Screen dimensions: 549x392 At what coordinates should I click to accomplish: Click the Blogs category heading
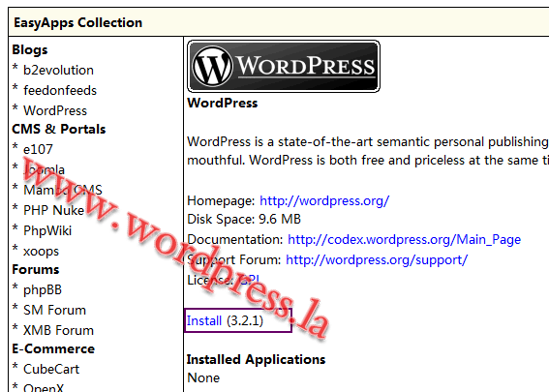click(x=30, y=49)
